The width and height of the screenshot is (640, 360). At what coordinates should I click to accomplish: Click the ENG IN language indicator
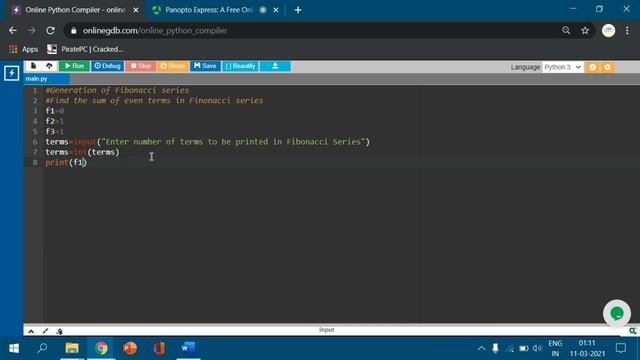[x=555, y=348]
